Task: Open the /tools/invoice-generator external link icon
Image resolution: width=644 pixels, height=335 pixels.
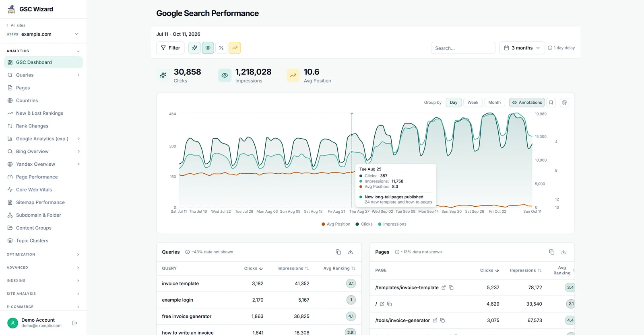Action: click(435, 321)
